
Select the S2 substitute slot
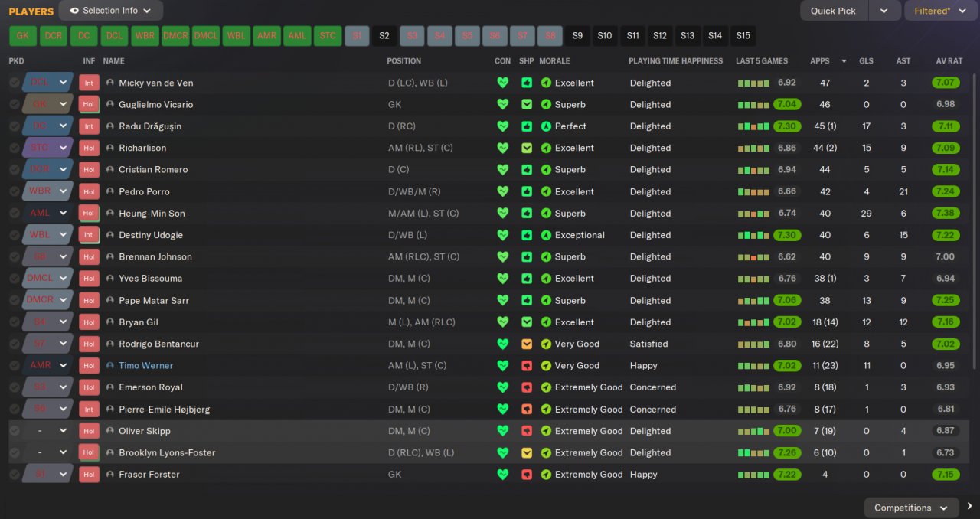coord(384,35)
